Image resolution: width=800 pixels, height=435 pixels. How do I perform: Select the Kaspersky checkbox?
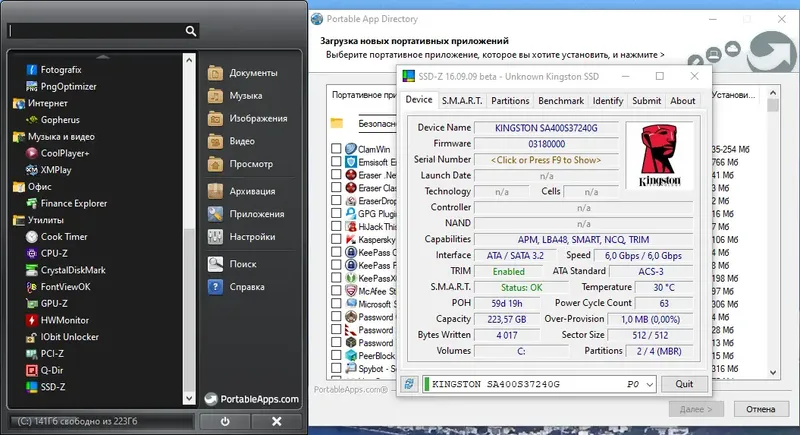[336, 239]
